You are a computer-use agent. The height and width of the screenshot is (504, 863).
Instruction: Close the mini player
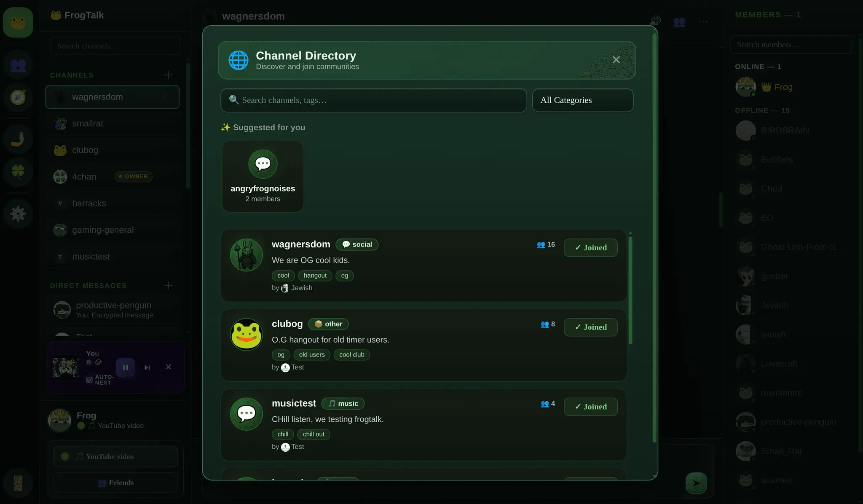[169, 367]
